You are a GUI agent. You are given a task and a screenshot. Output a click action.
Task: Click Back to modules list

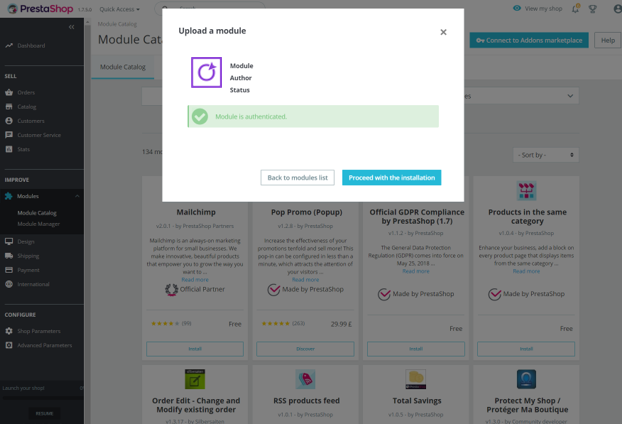[x=297, y=178]
